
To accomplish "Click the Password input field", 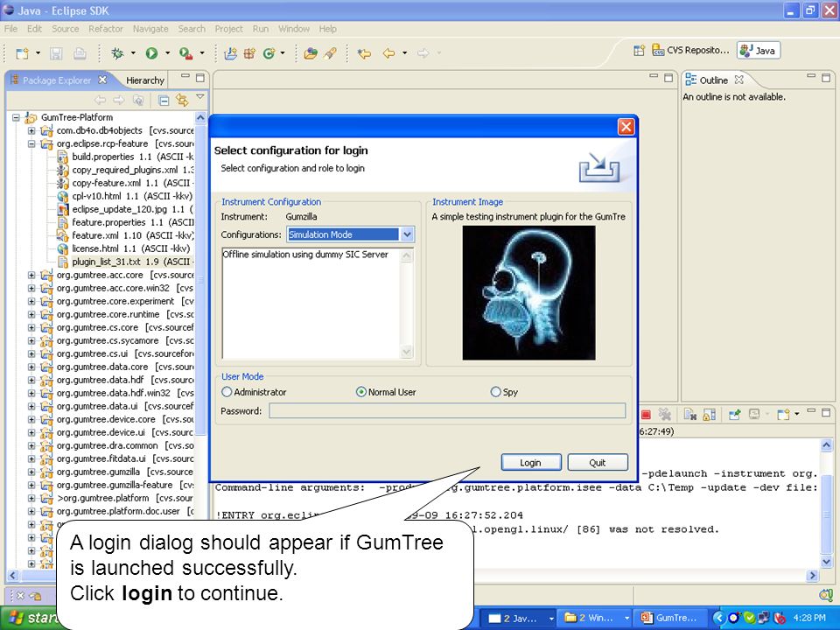I will [x=447, y=410].
